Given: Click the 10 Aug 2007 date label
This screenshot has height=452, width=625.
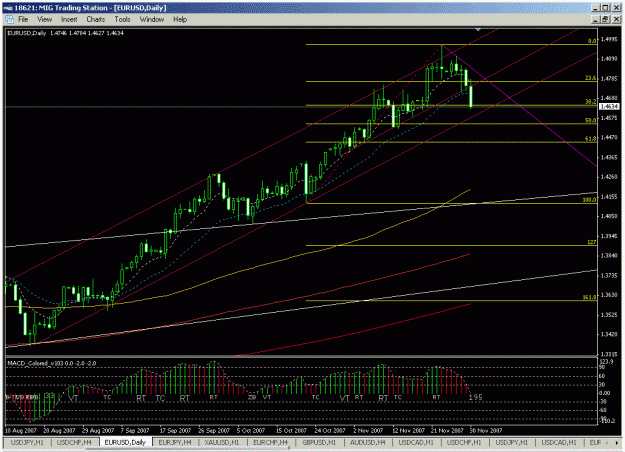Looking at the screenshot, I should pos(21,430).
